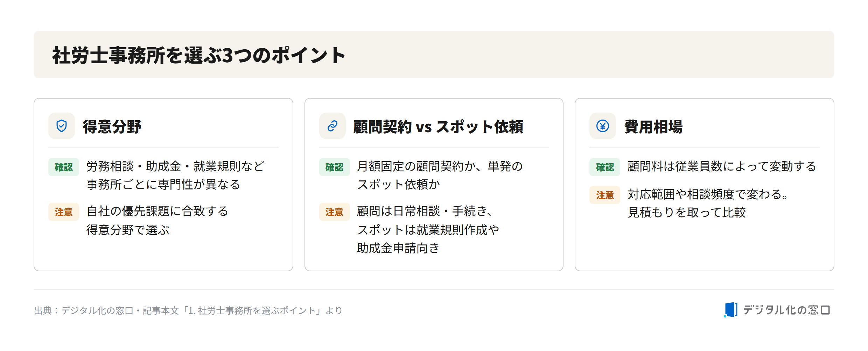Click the デジタル化の窓口 brand name text
This screenshot has height=351, width=868.
tap(786, 310)
